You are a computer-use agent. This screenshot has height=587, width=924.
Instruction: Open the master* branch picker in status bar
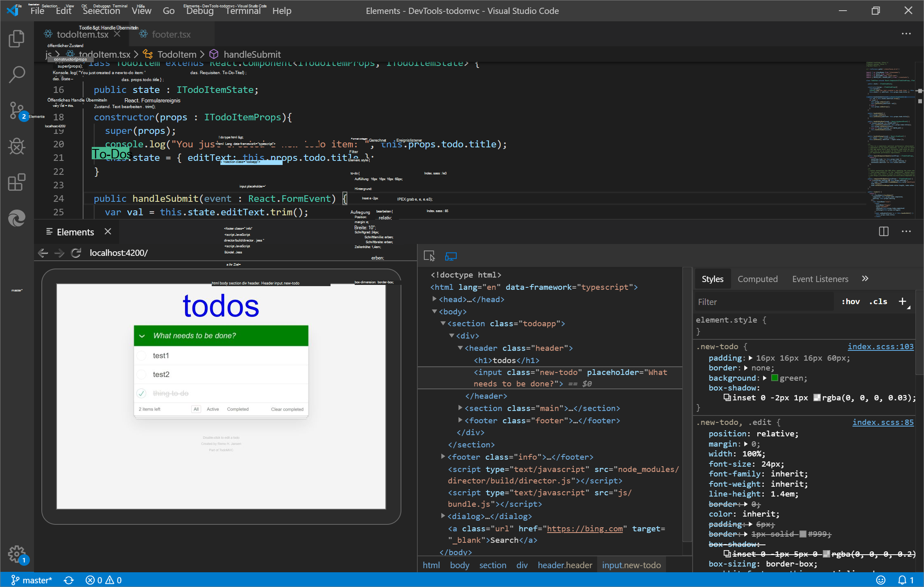point(32,580)
